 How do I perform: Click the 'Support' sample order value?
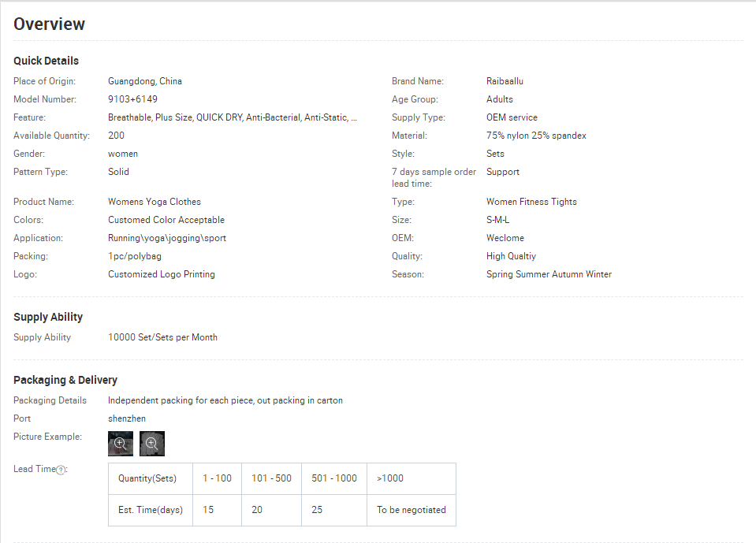(x=503, y=172)
